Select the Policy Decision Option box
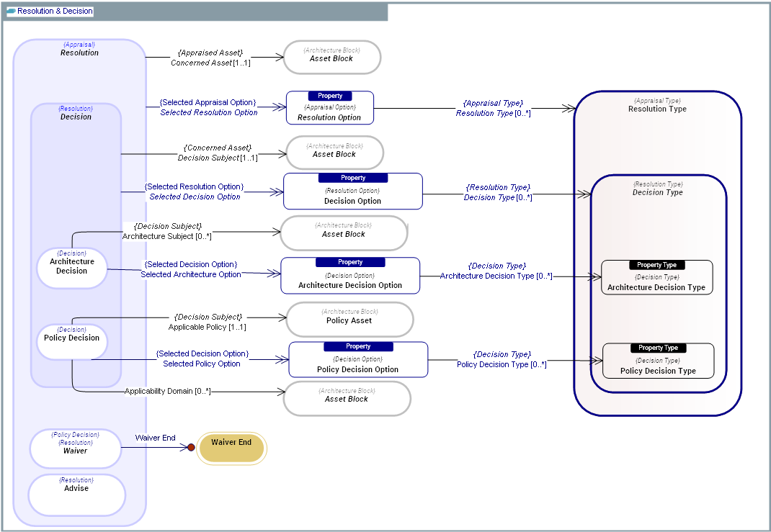Viewport: 771px width, 532px height. (357, 364)
